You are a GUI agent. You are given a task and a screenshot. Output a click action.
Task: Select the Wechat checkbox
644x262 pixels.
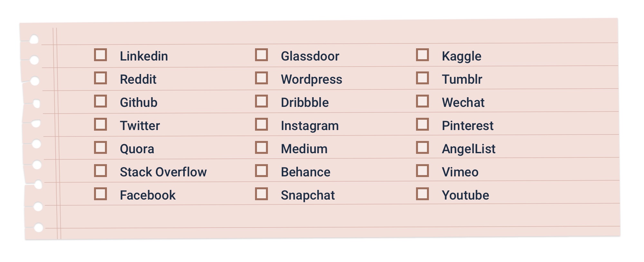tap(422, 101)
